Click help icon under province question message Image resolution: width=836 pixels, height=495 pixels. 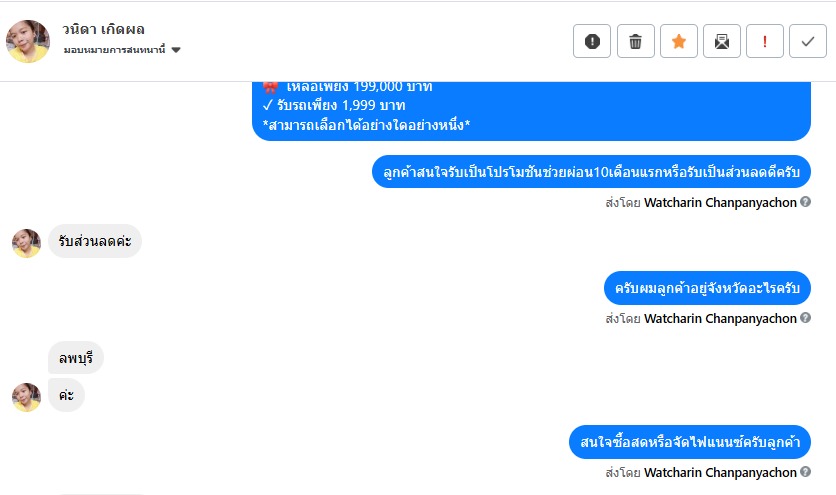coord(806,317)
